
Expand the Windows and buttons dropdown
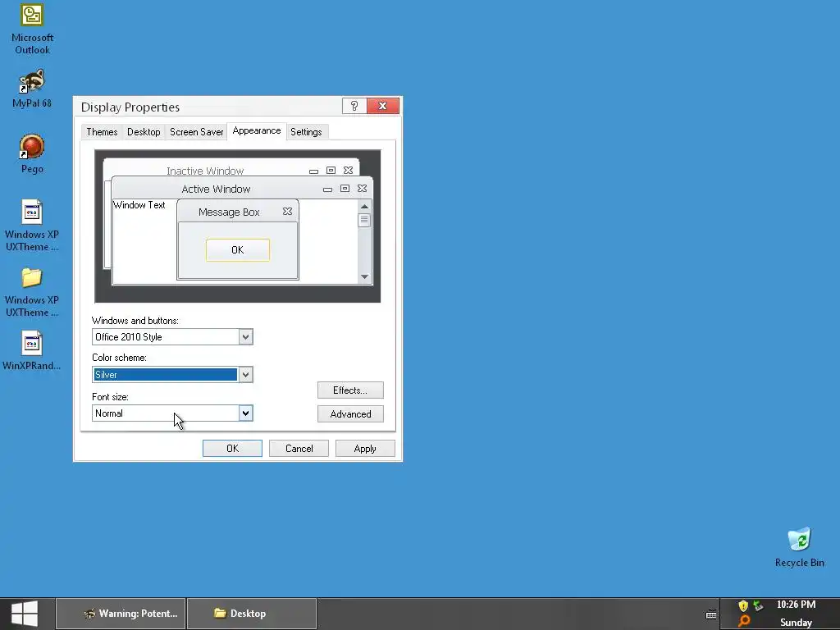point(245,337)
